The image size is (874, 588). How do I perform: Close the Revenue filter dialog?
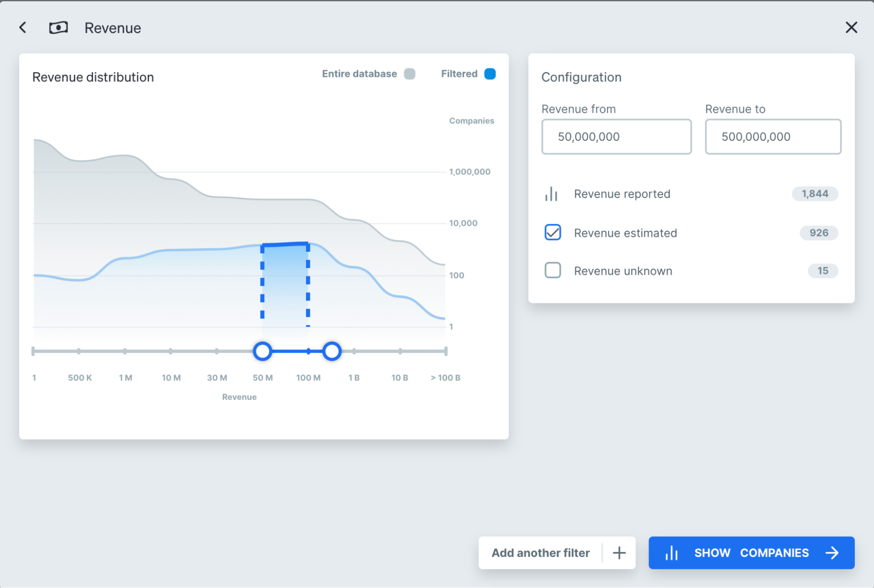pos(851,27)
